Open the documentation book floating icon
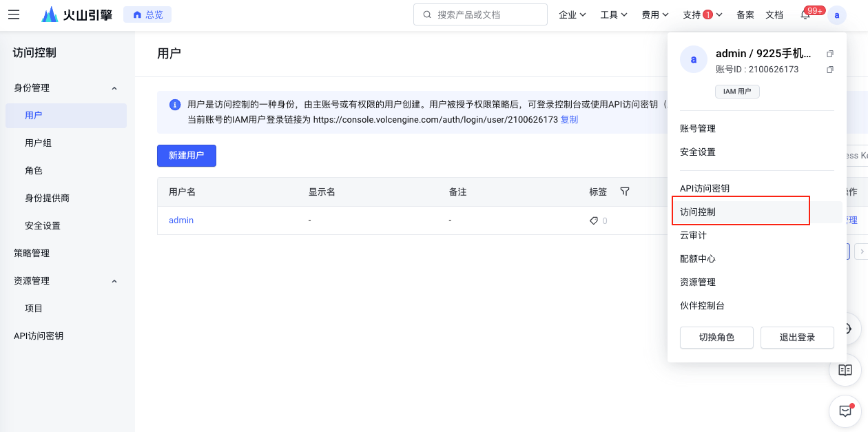The height and width of the screenshot is (432, 868). tap(845, 370)
